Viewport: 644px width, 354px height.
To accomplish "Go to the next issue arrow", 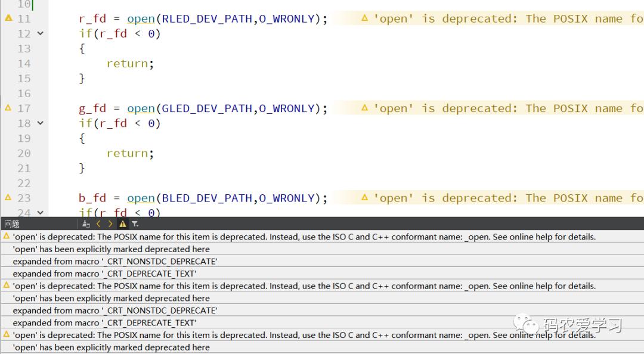I will [110, 224].
